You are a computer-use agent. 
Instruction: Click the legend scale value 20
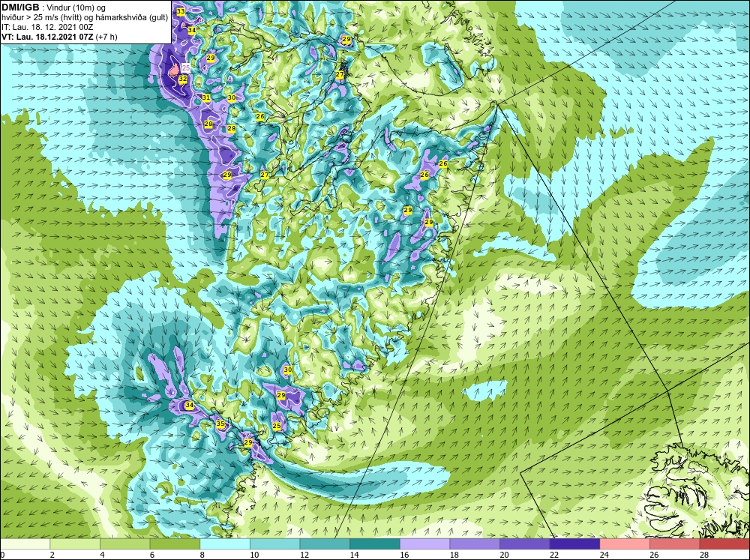(504, 555)
